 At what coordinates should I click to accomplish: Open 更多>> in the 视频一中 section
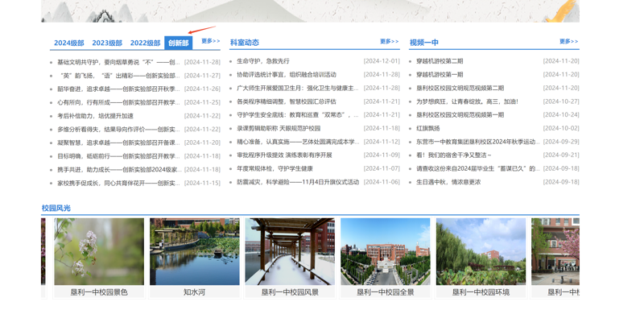point(569,42)
